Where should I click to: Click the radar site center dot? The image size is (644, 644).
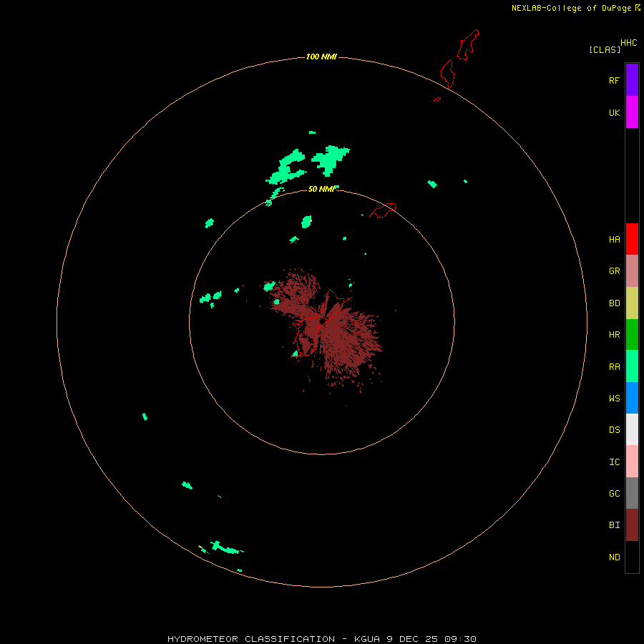(323, 321)
